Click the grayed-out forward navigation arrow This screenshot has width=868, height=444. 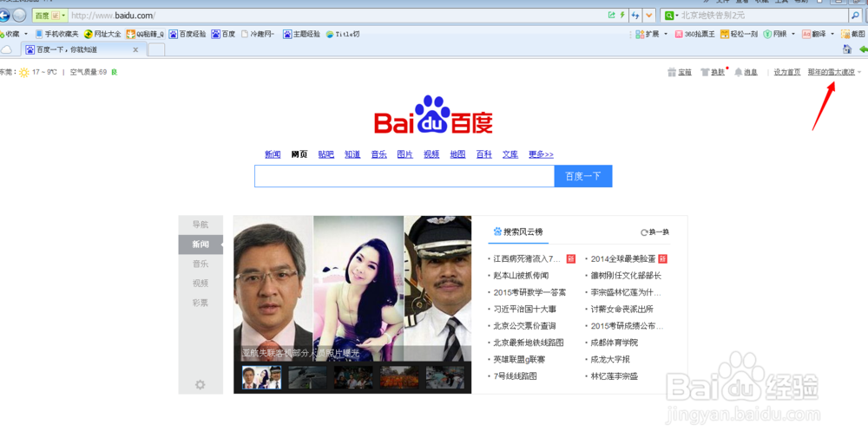click(19, 16)
